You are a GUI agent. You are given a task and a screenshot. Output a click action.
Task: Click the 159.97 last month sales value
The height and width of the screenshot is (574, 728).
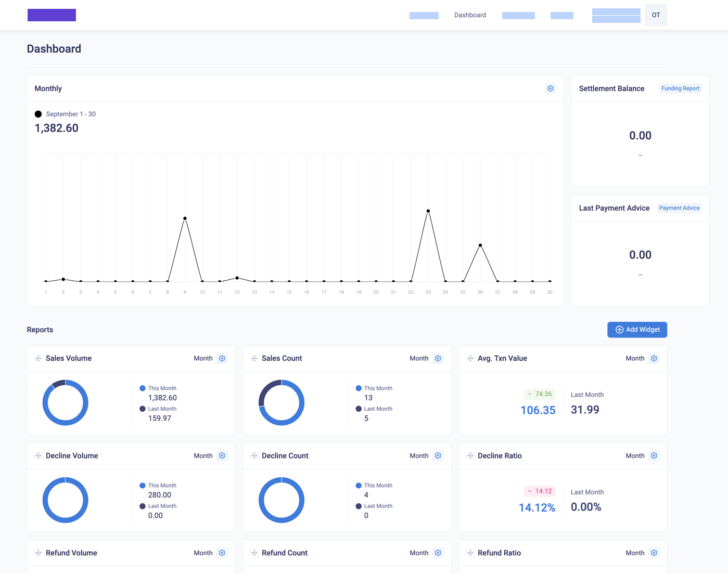pyautogui.click(x=160, y=418)
